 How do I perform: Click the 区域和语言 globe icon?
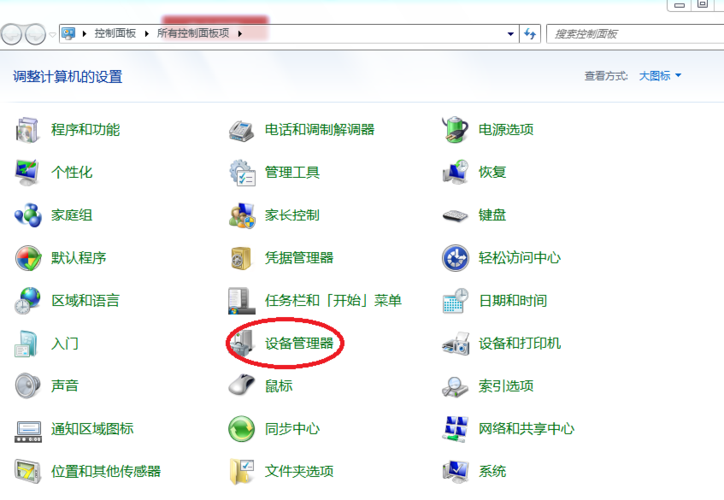pos(27,301)
